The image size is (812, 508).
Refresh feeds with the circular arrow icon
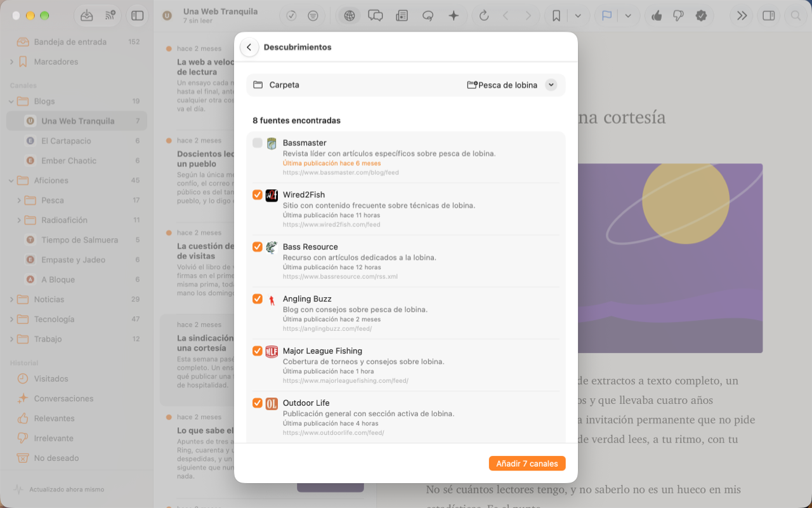click(x=484, y=16)
